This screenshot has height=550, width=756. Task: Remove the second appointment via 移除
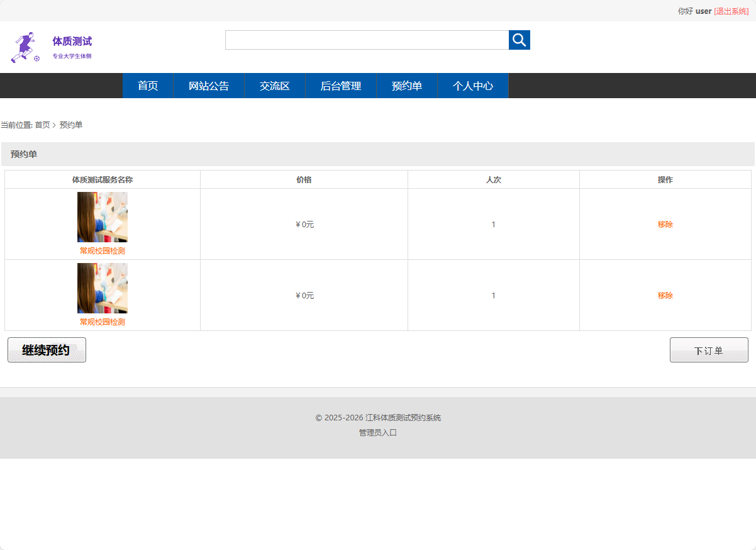[665, 296]
